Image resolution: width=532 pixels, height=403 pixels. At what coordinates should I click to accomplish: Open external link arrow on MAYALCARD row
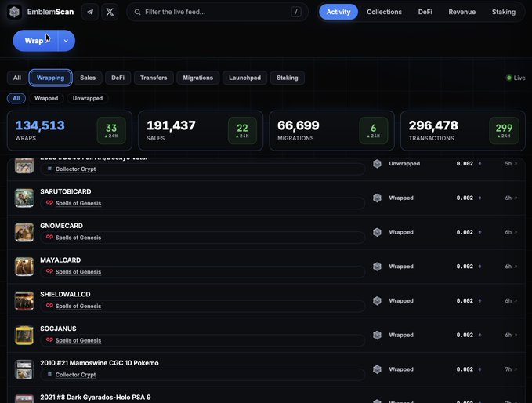click(516, 267)
